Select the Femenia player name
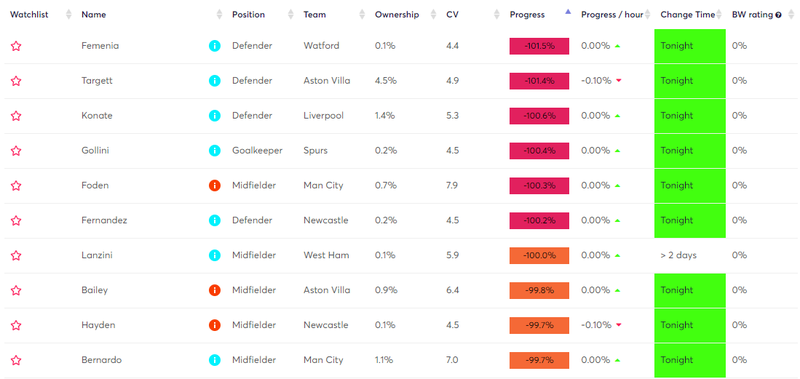The height and width of the screenshot is (379, 800). (x=100, y=46)
